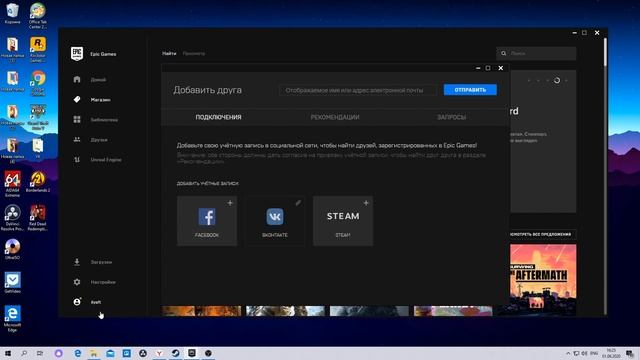Open the Recycle Bin (Корзина) desktop icon
640x360 pixels.
pyautogui.click(x=13, y=13)
